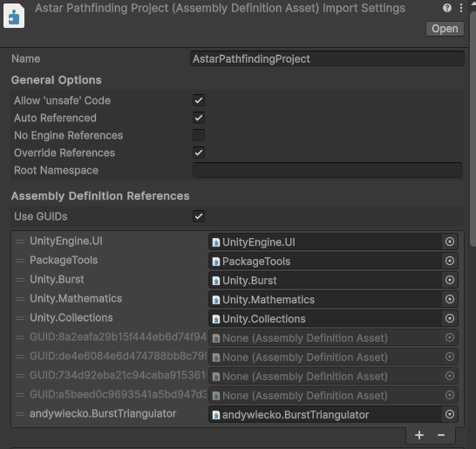Add a new assembly reference with plus
This screenshot has width=476, height=449.
419,435
